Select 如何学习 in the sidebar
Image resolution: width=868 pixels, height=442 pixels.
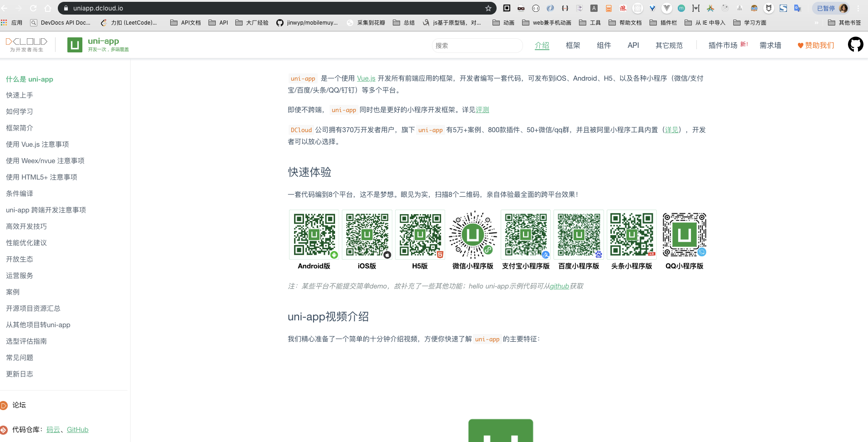click(x=20, y=112)
